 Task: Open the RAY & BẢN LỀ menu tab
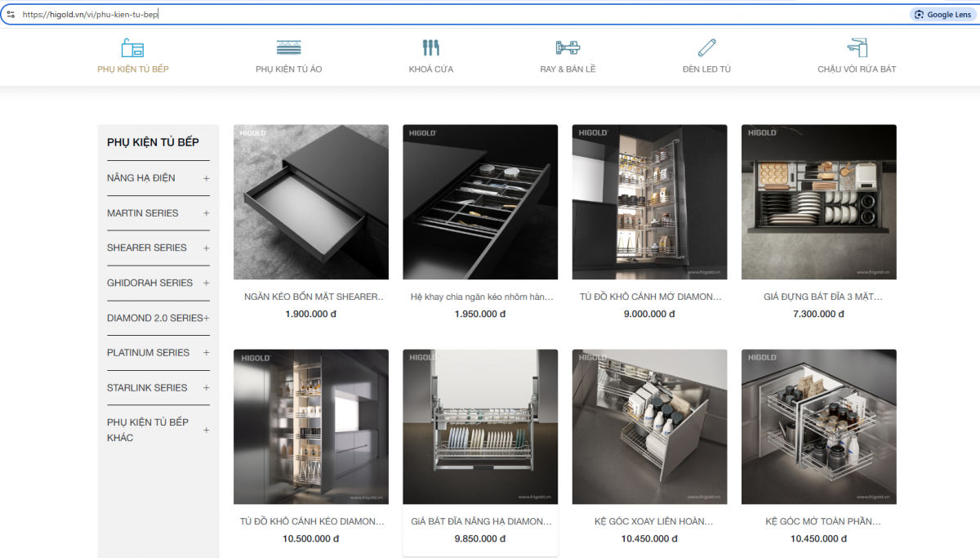coord(568,69)
